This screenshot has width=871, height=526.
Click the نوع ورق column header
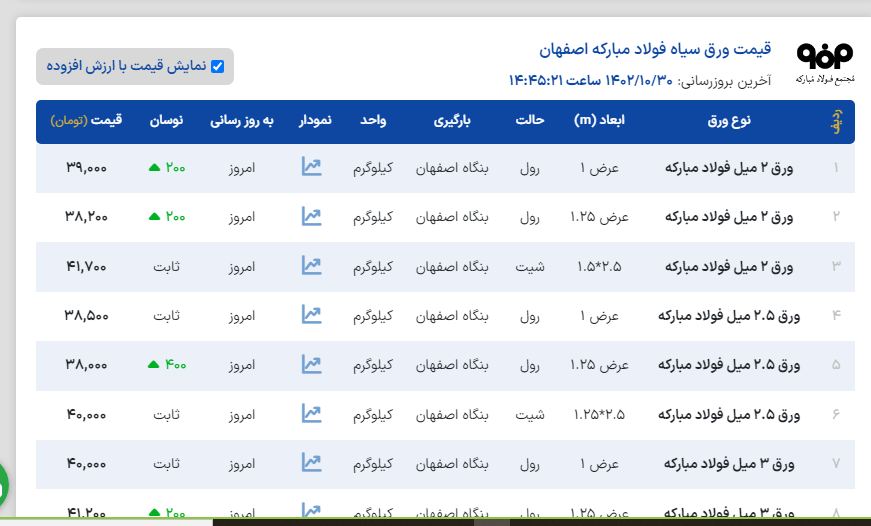point(728,121)
